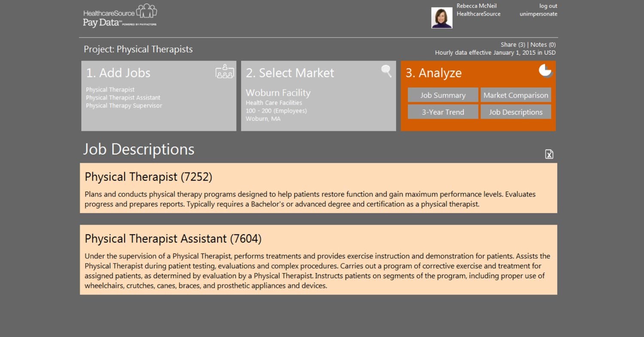Switch to the 3-Year Trend view
Screen dimensions: 644x337
click(443, 112)
